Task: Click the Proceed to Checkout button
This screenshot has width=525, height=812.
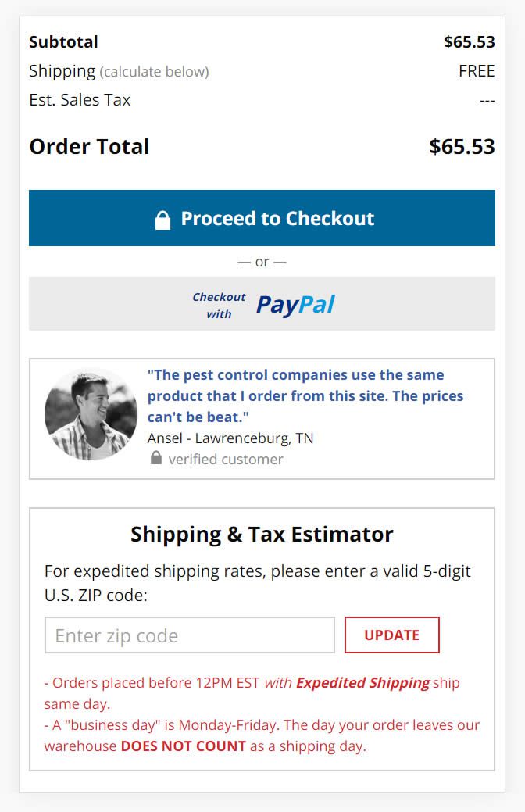Action: pyautogui.click(x=262, y=218)
